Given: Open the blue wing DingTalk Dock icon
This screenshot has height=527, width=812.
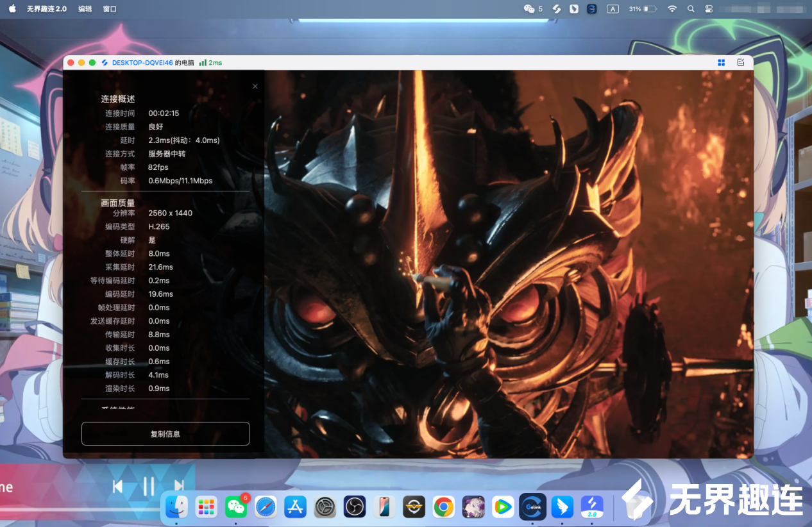Looking at the screenshot, I should click(x=562, y=507).
